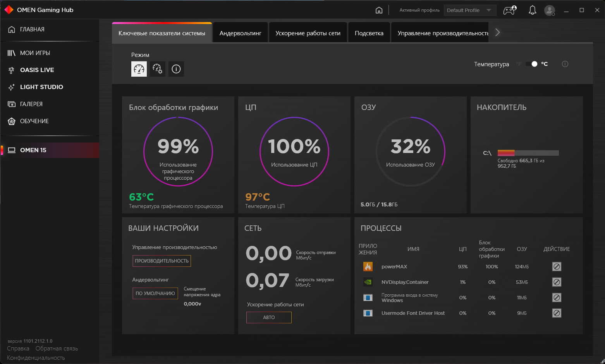Click the C:\ drive usage bar
The image size is (605, 364).
[528, 153]
